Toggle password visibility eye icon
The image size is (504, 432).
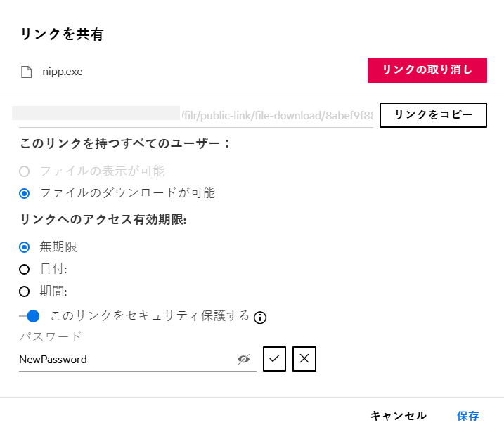[x=244, y=360]
